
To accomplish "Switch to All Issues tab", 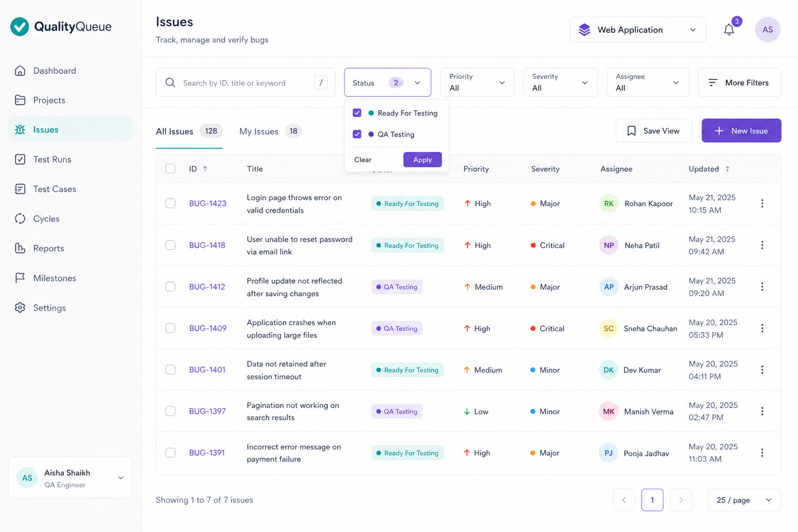I will point(189,131).
